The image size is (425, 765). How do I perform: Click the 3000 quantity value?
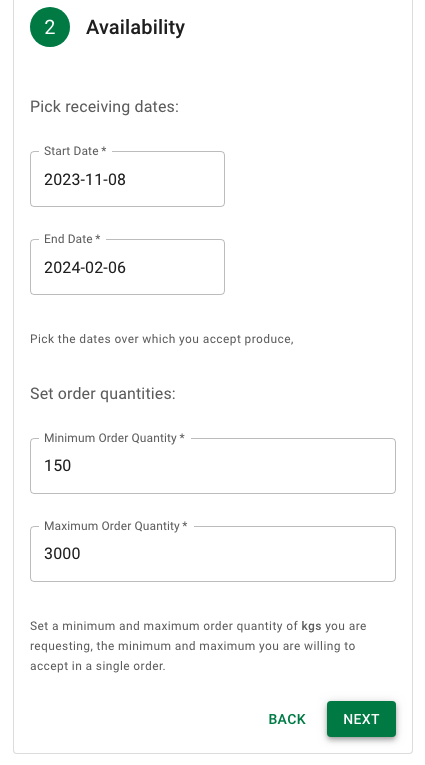point(62,554)
